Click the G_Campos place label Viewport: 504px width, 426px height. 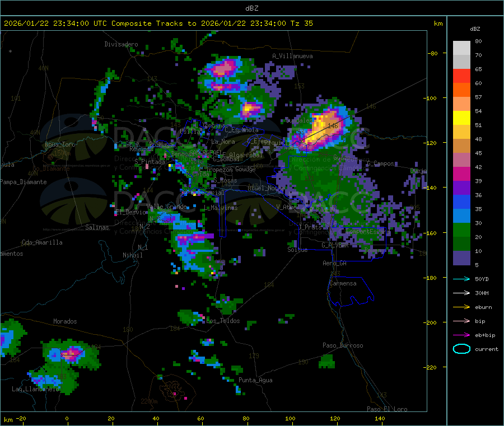coord(380,163)
